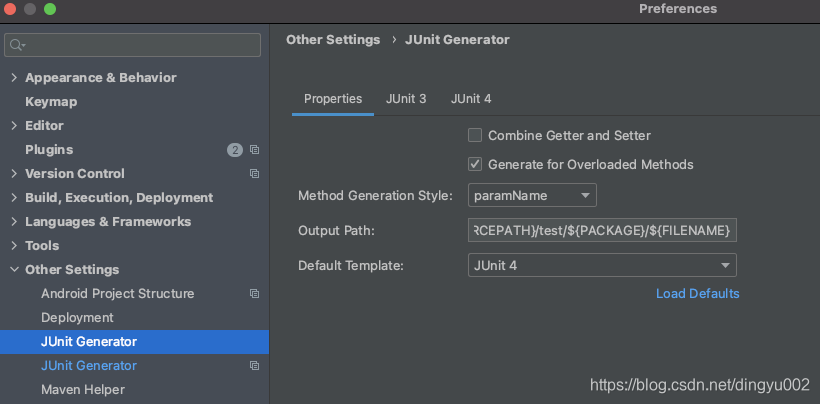Enable Combine Getter and Setter checkbox
This screenshot has height=404, width=820.
coord(475,136)
